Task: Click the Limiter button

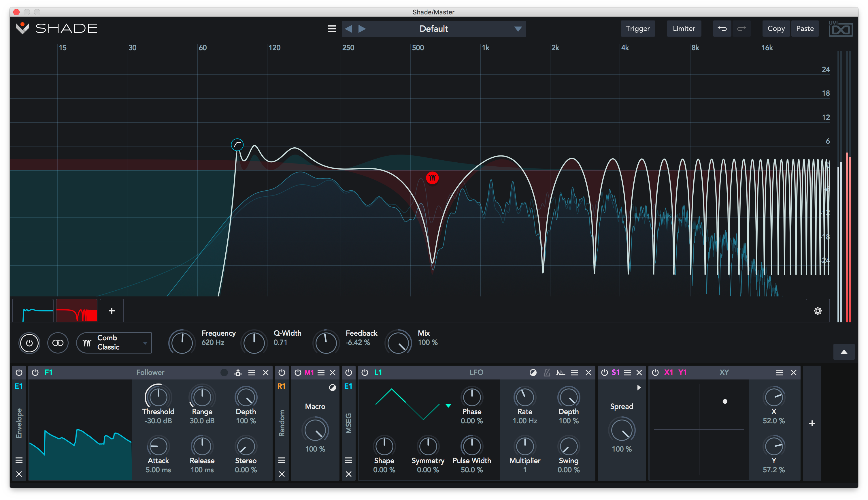Action: (684, 29)
